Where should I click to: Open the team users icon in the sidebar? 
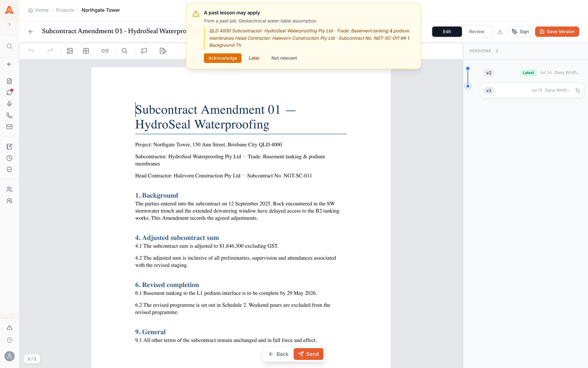tap(10, 189)
